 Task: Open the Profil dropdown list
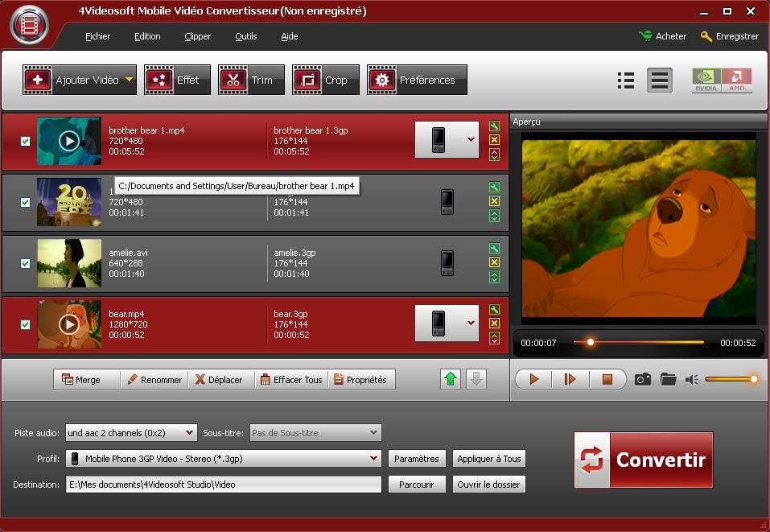coord(373,459)
